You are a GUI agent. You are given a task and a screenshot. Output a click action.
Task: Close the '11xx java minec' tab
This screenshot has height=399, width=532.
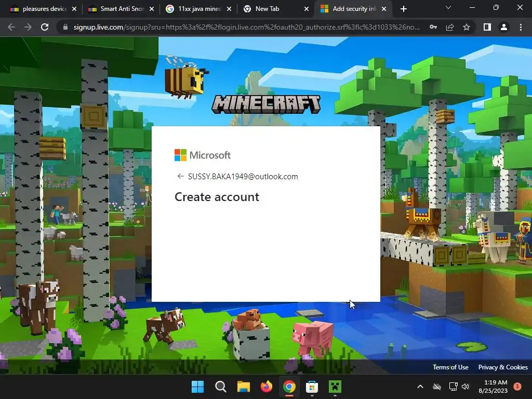229,9
